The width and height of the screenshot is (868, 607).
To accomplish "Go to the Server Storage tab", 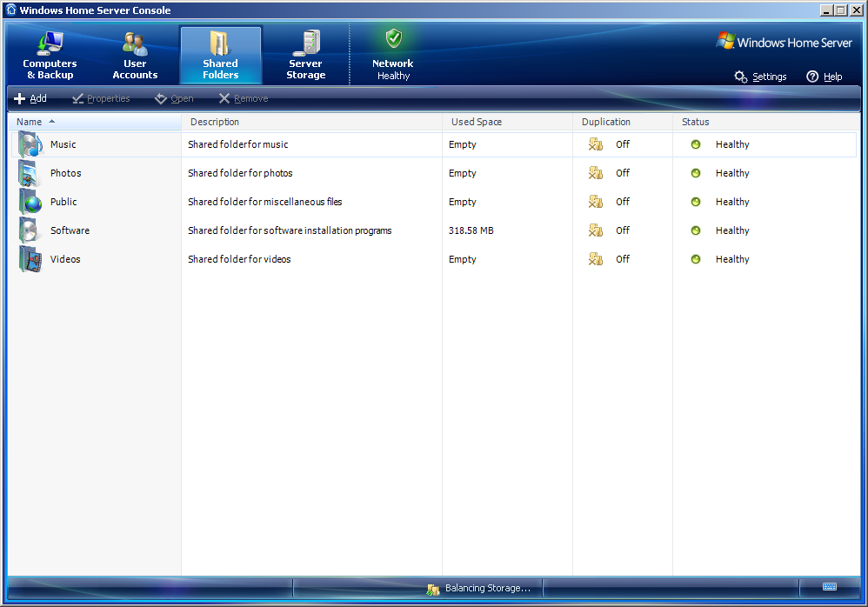I will [305, 56].
